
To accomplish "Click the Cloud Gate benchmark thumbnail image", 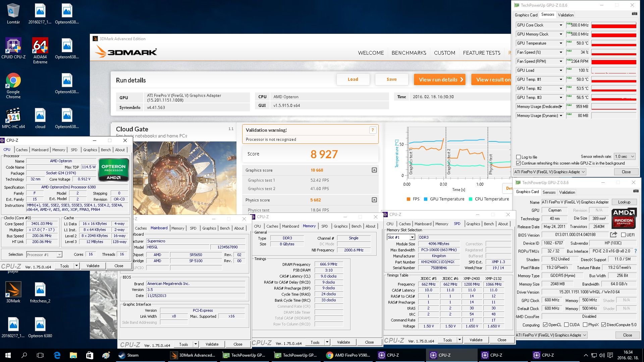I will pyautogui.click(x=185, y=178).
